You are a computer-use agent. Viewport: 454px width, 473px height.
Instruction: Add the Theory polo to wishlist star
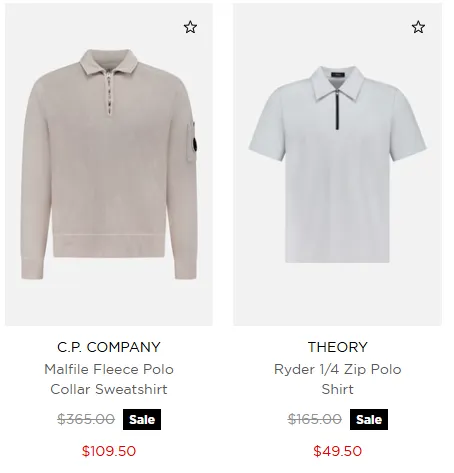tap(418, 27)
